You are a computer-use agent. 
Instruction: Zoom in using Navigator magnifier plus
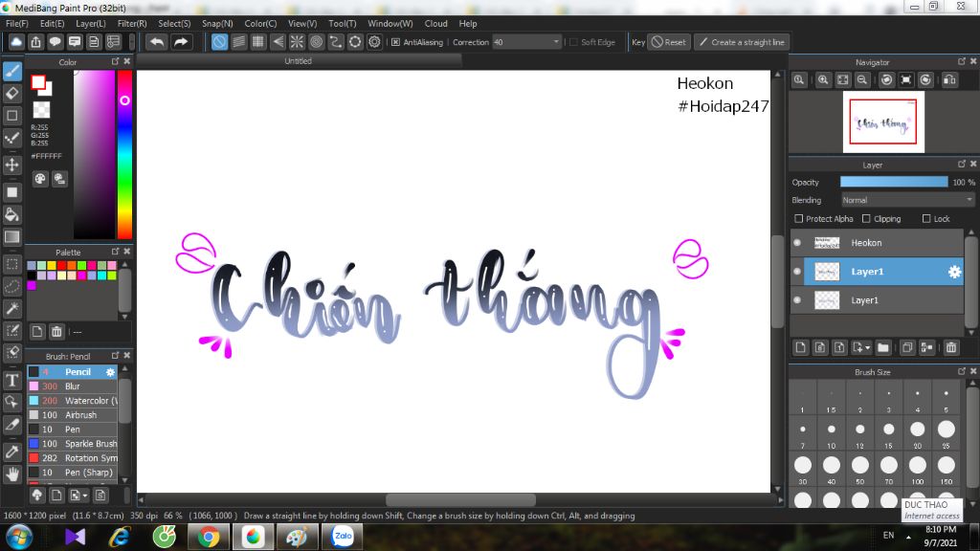[x=823, y=80]
